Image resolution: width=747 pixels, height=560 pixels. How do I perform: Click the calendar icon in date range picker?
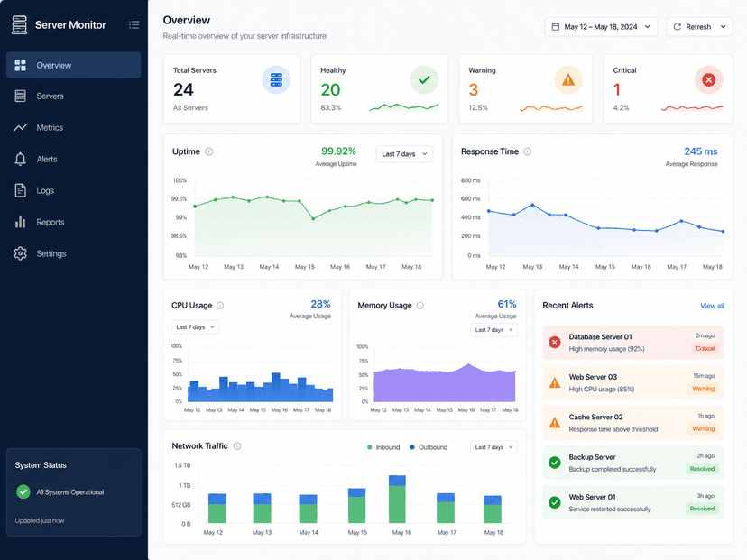click(x=556, y=27)
